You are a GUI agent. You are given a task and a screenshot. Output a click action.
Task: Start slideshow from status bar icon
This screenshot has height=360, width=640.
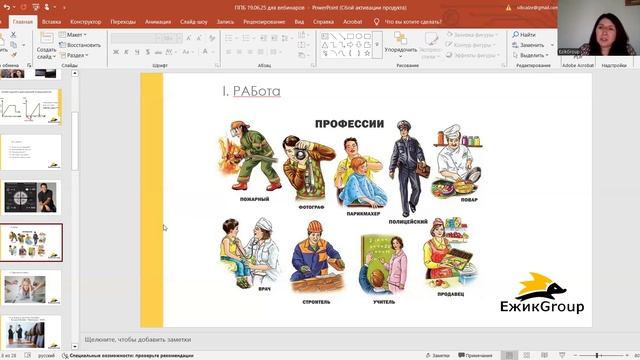[x=562, y=356]
